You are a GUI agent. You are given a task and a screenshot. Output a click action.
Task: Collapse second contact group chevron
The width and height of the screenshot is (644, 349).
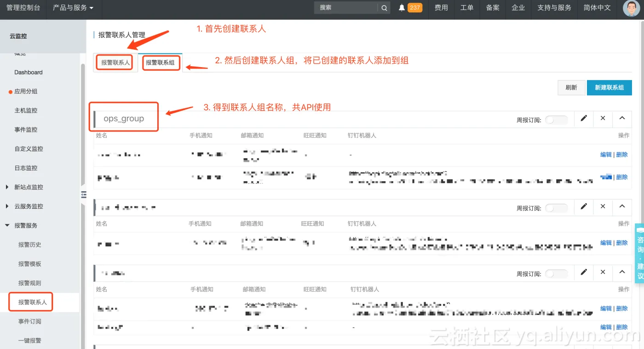[622, 206]
